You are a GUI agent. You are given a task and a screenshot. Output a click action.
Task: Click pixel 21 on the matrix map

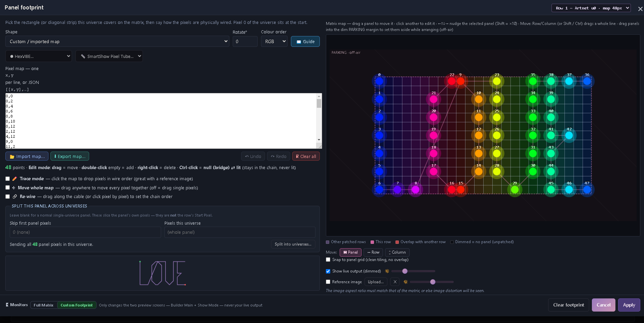433,99
